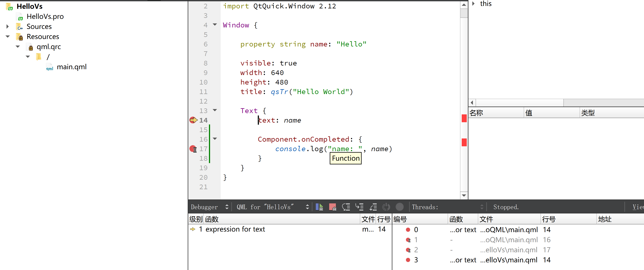Click the Step Over icon
This screenshot has height=270, width=644.
346,207
